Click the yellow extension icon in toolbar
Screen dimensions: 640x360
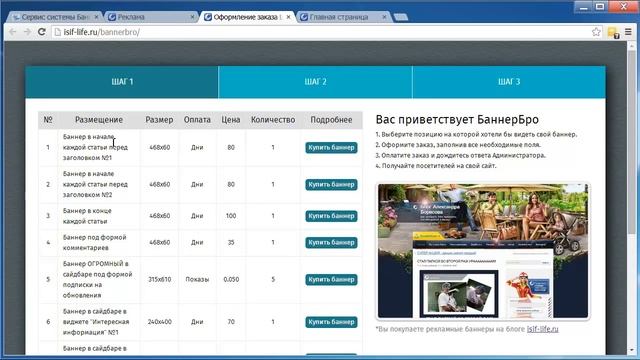pos(613,32)
